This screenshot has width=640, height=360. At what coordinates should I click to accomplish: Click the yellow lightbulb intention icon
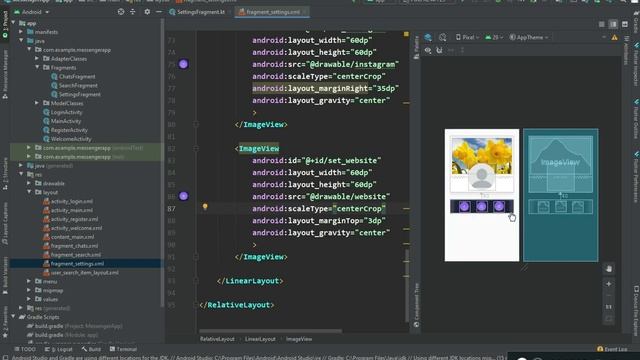click(205, 207)
